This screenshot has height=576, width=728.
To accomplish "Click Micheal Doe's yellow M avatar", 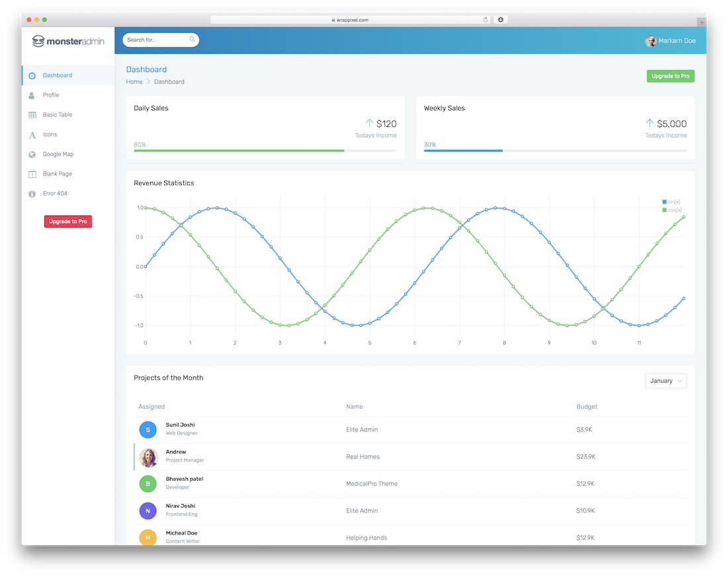I will pyautogui.click(x=148, y=538).
